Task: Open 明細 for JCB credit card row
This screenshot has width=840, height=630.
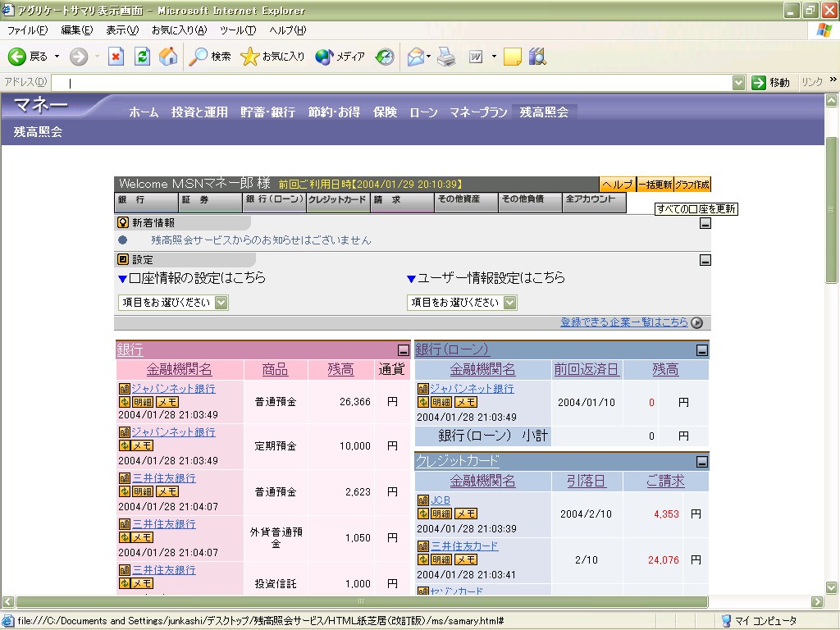Action: click(x=441, y=514)
